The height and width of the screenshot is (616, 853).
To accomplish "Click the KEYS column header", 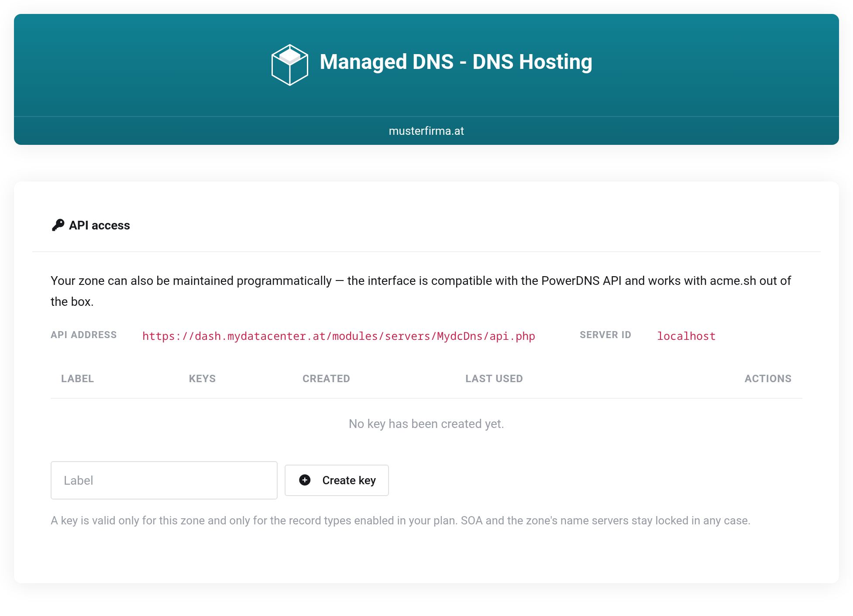I will [x=202, y=378].
